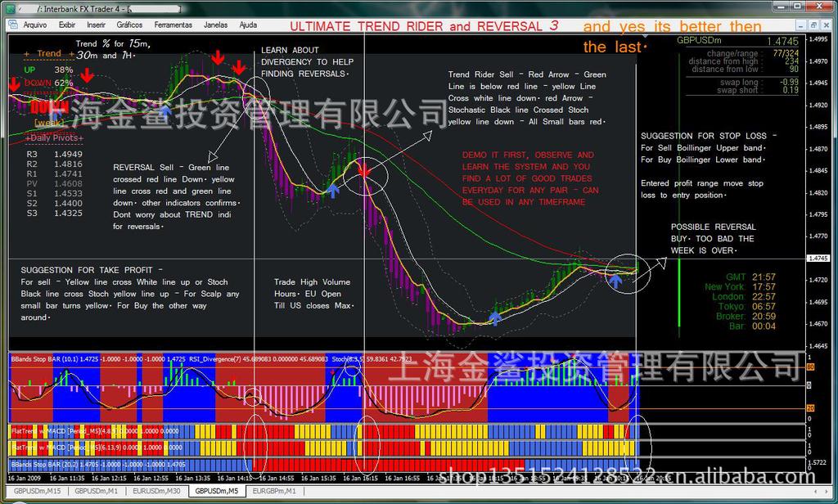
Task: Click the chart window icon beside Arquivo
Action: (x=14, y=25)
